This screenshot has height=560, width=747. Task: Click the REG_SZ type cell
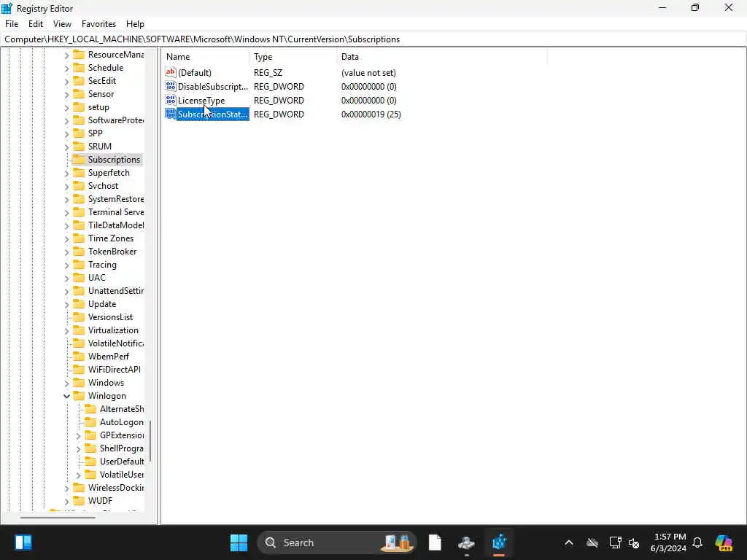click(268, 73)
